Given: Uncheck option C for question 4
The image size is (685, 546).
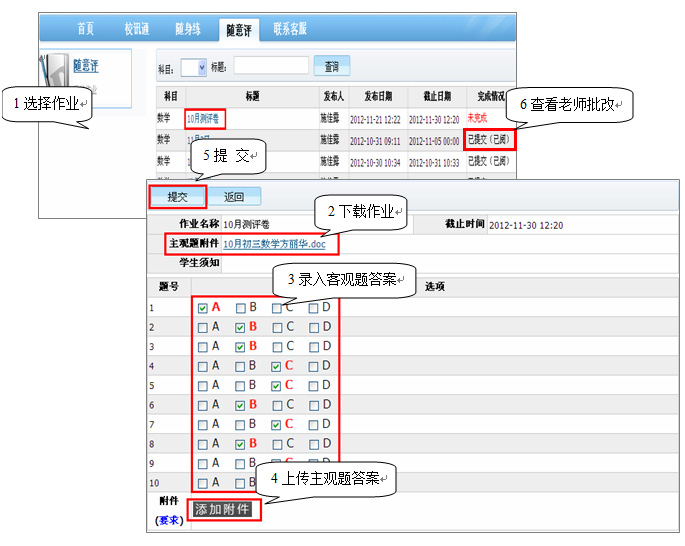Looking at the screenshot, I should (277, 366).
